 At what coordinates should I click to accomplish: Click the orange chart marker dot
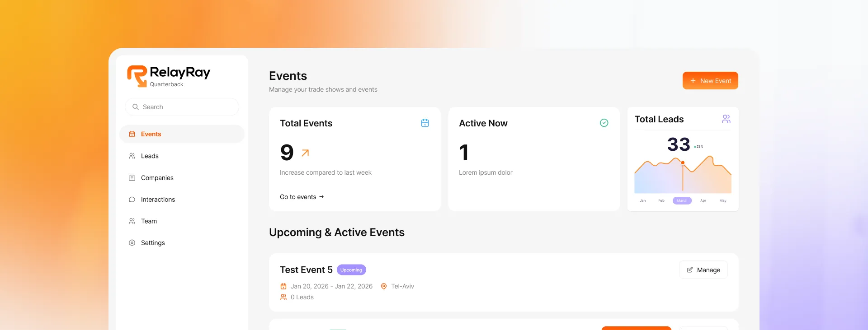point(683,163)
